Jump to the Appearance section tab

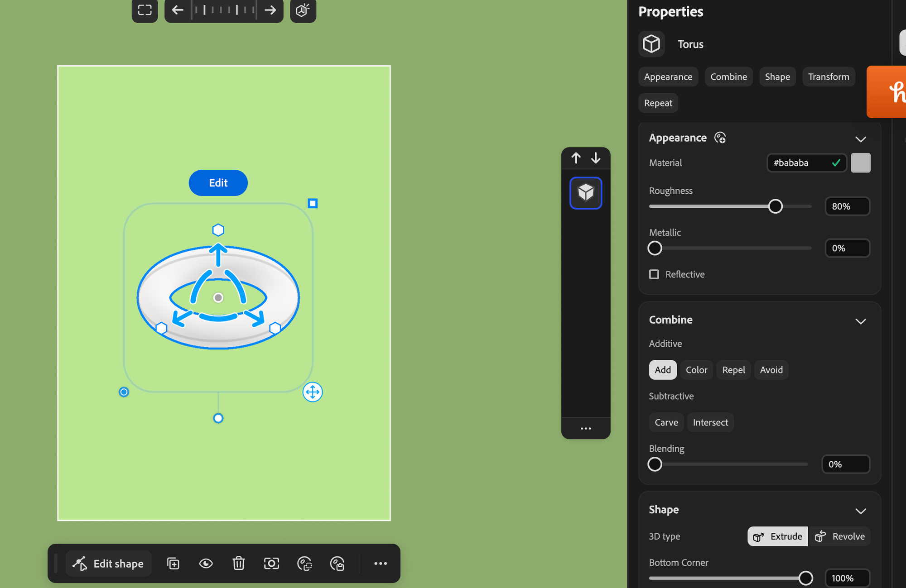pyautogui.click(x=668, y=76)
